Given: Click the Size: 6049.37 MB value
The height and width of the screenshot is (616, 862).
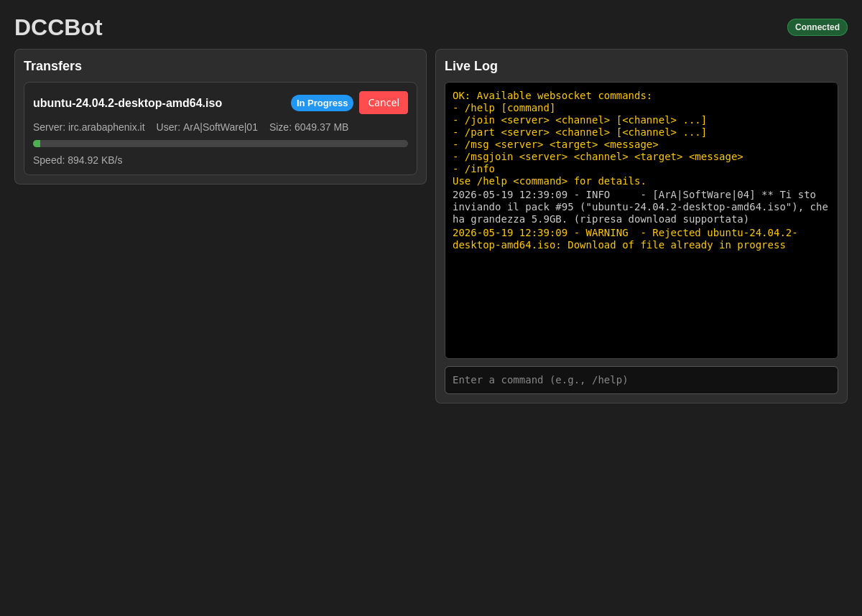Looking at the screenshot, I should (x=309, y=127).
